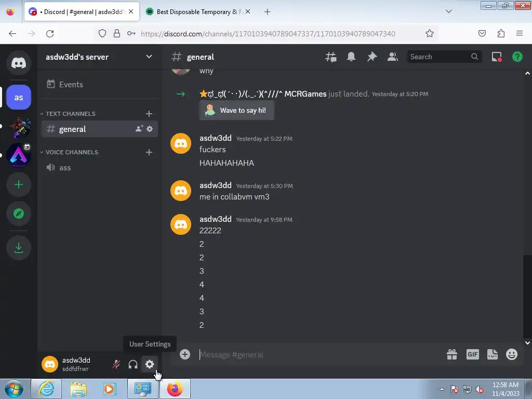Screen dimensions: 532x399
Task: Click the chat scrollbar down arrow
Action: [x=528, y=343]
